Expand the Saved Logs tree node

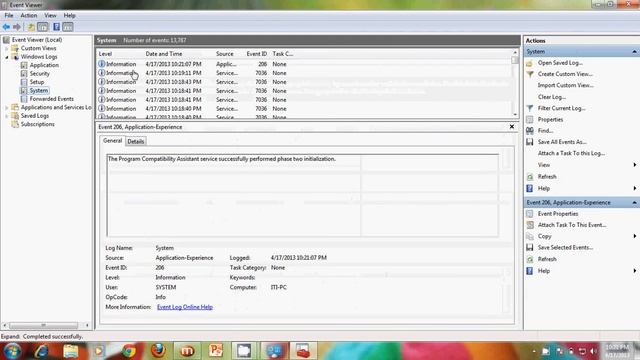coord(7,116)
